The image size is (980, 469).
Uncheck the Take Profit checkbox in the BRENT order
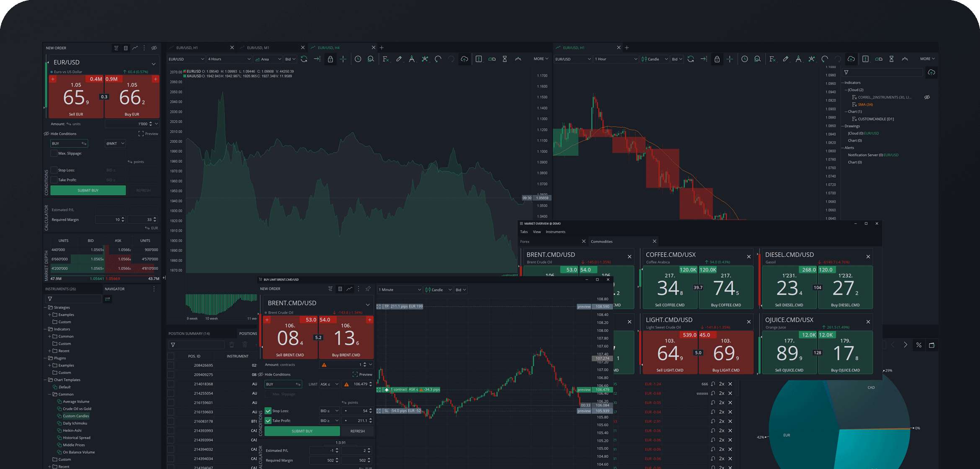[x=268, y=420]
